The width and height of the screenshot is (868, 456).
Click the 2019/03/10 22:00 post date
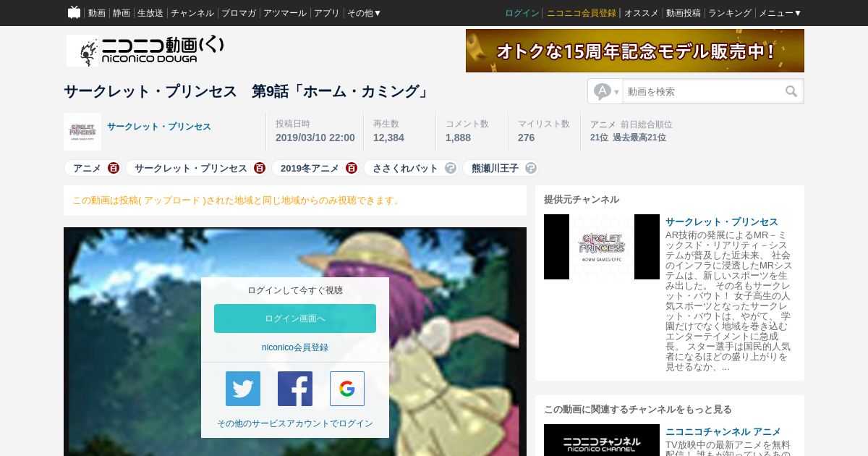315,138
